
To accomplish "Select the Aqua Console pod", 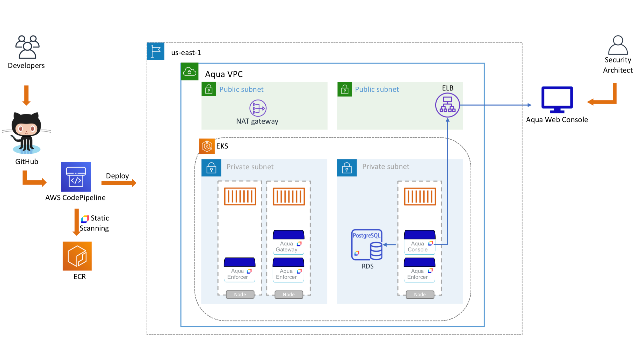I will [x=419, y=242].
